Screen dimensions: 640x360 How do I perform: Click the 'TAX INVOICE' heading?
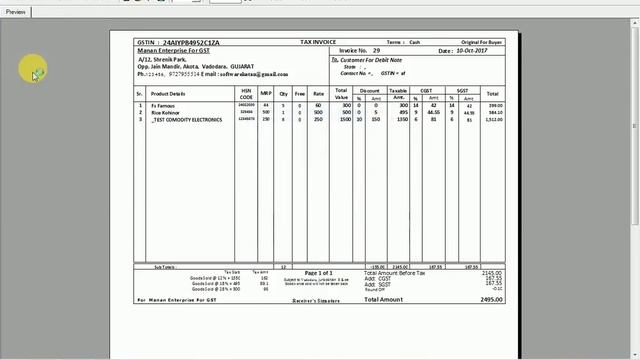point(318,42)
